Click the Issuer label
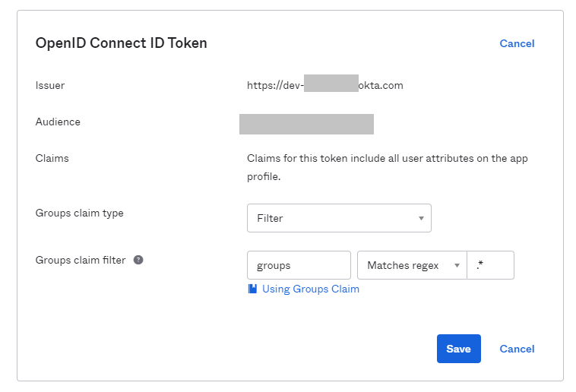This screenshot has height=392, width=576. pyautogui.click(x=50, y=85)
